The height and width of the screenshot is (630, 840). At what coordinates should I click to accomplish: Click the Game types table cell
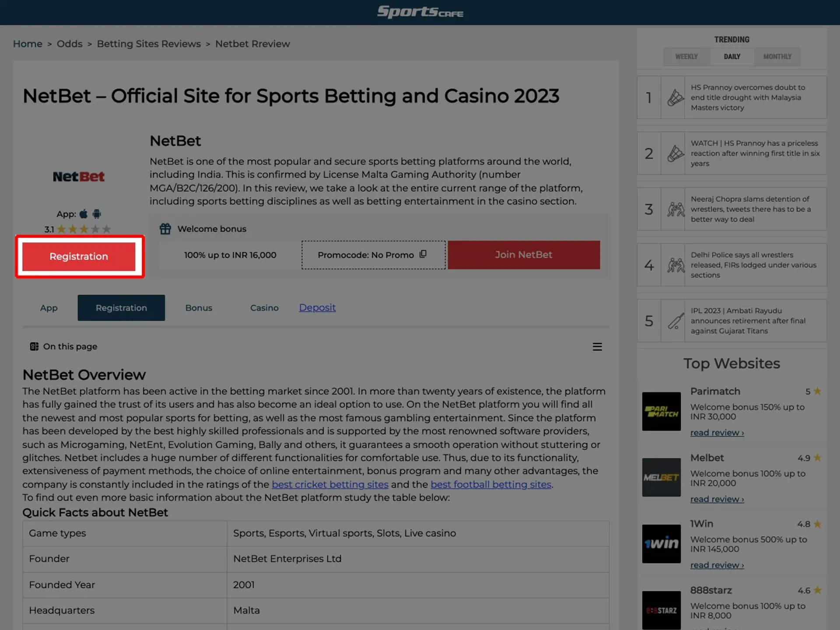(x=125, y=533)
